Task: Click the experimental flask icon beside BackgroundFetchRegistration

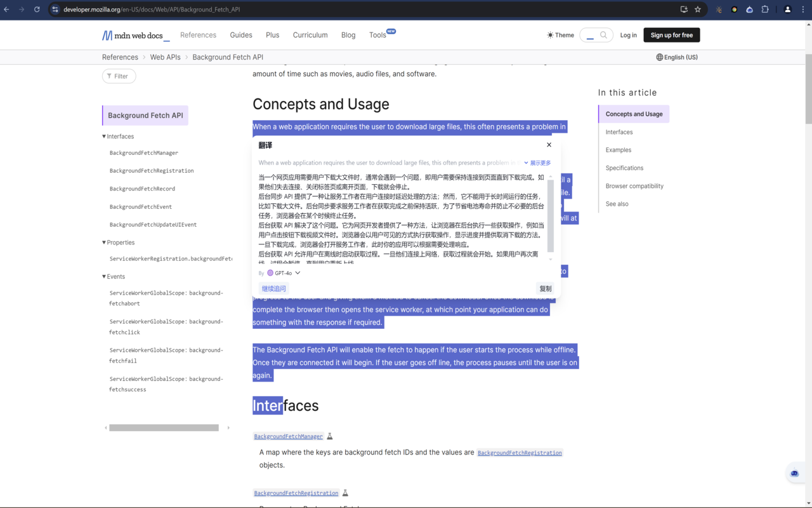Action: pos(345,493)
